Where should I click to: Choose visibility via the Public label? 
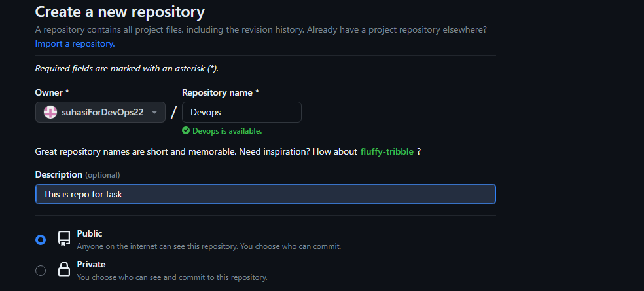[90, 233]
